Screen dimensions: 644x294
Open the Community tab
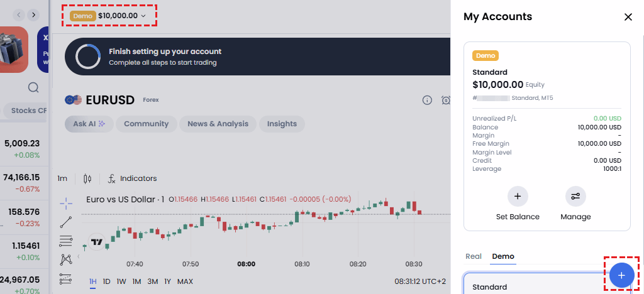coord(146,124)
